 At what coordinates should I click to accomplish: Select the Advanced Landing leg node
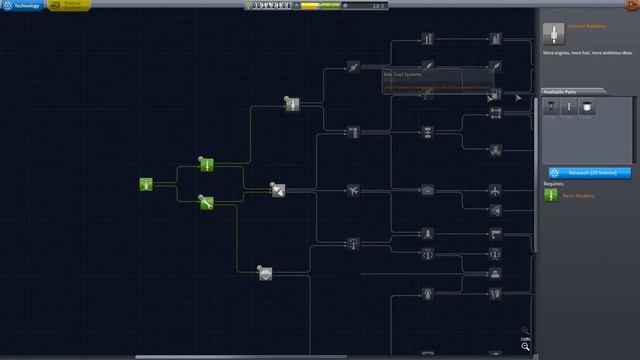(x=496, y=233)
